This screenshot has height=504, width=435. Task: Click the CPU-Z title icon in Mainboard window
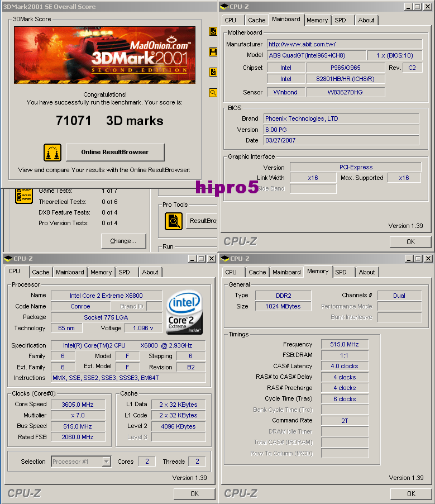point(224,7)
